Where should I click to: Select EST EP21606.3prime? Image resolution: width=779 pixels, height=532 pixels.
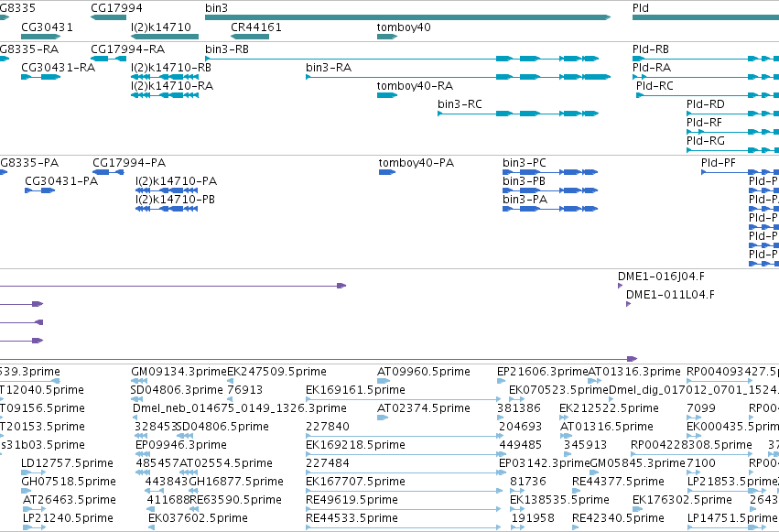[501, 381]
